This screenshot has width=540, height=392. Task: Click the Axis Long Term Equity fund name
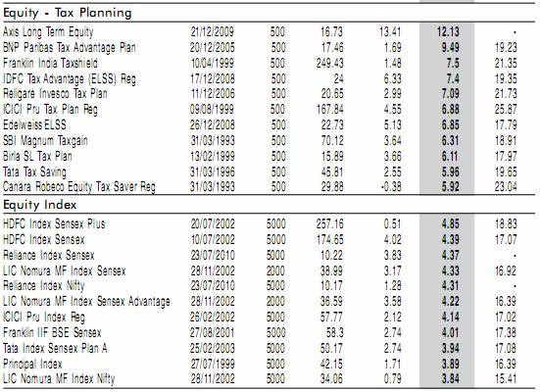click(x=48, y=32)
